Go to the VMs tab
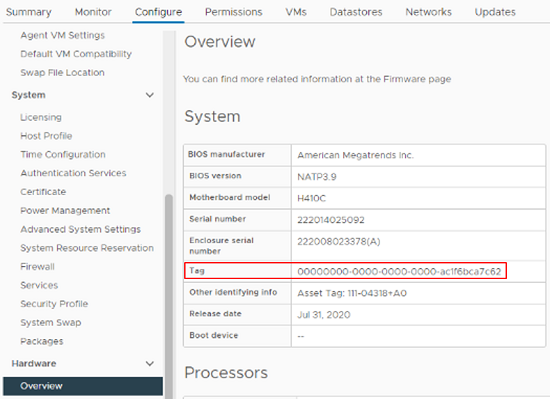Screen dimensions: 550x399 pos(296,12)
